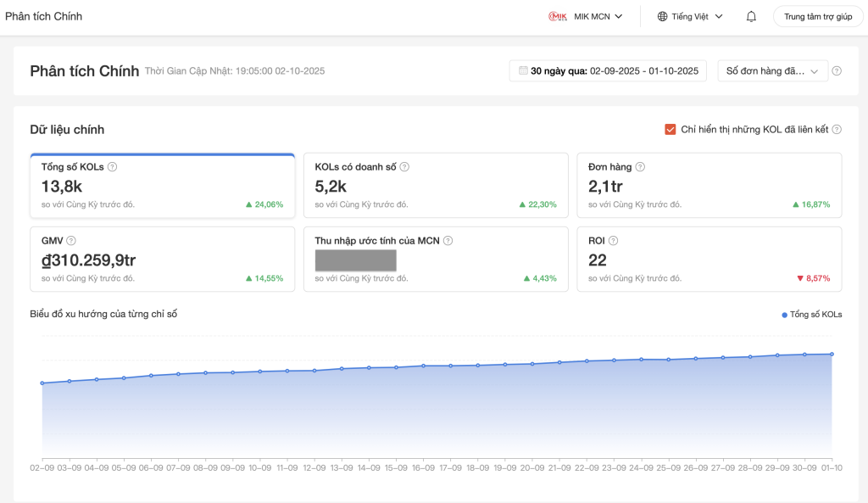Click help icon next to Tổng số KOLs
Viewport: 868px width, 503px height.
[113, 167]
